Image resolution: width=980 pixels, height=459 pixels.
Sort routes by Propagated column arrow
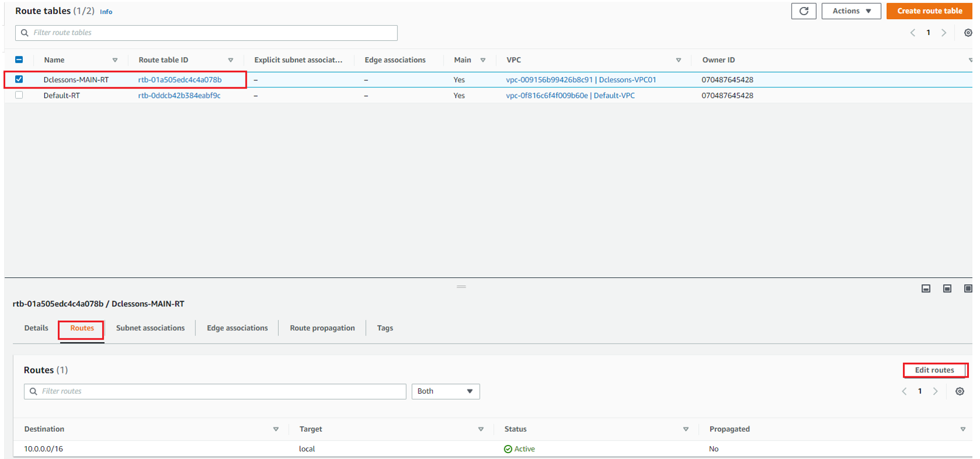[x=963, y=429]
